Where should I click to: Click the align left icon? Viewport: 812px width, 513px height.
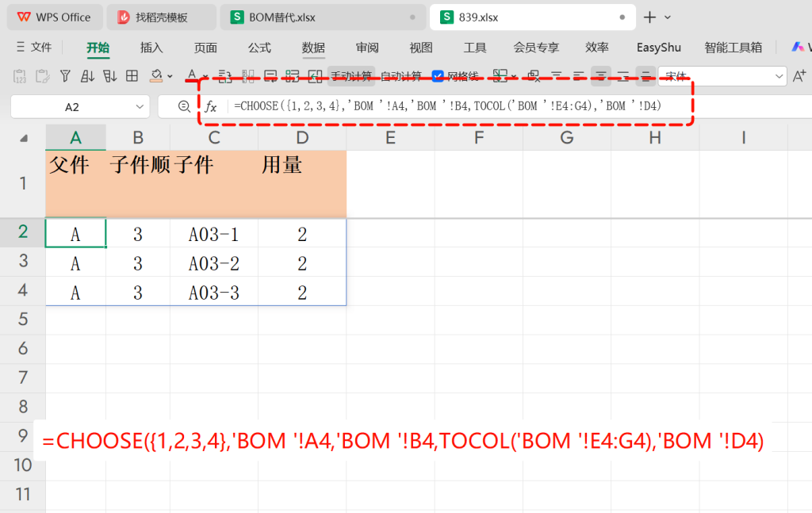(579, 77)
